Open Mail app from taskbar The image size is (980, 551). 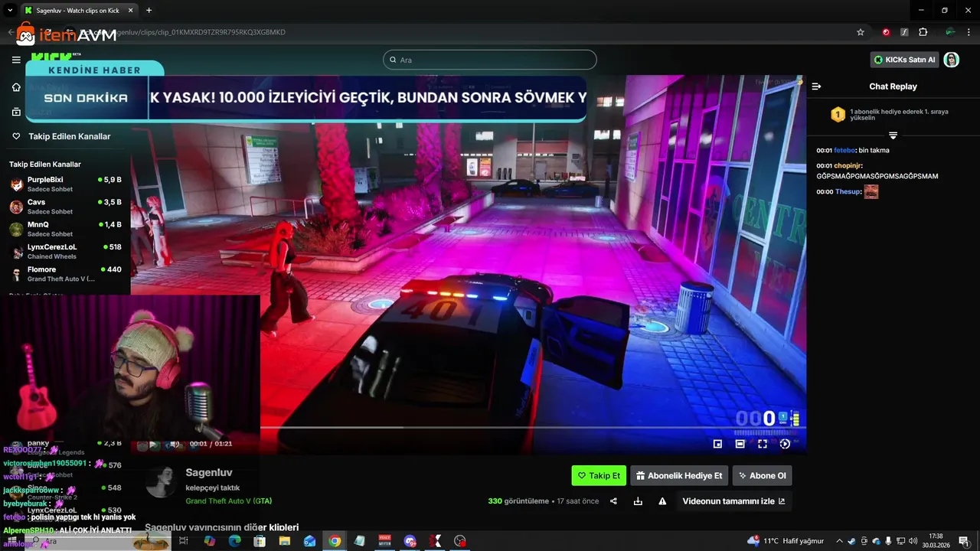click(309, 541)
